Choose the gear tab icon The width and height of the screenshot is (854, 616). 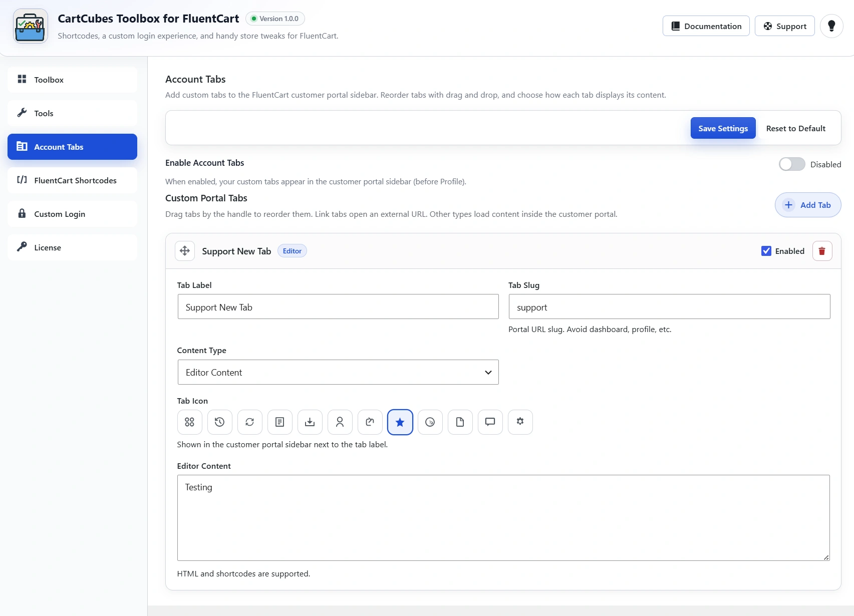520,422
